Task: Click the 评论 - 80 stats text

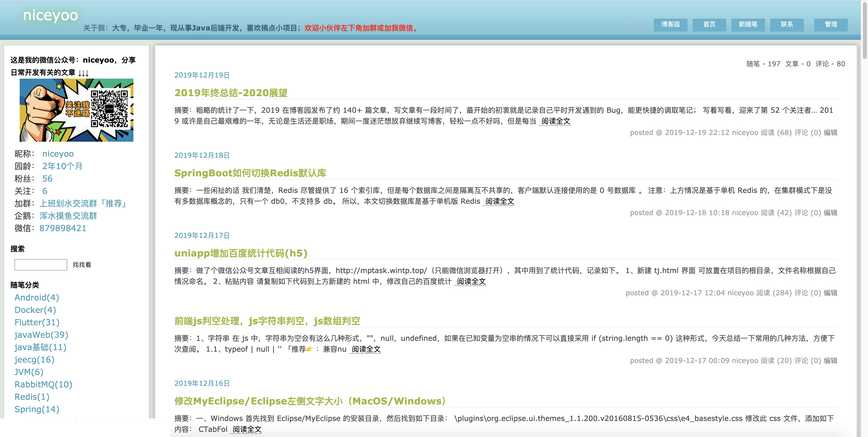Action: 830,64
